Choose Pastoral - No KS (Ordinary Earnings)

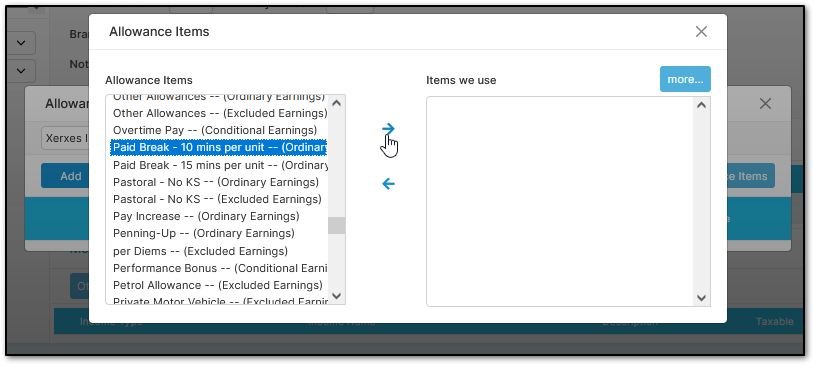[216, 182]
